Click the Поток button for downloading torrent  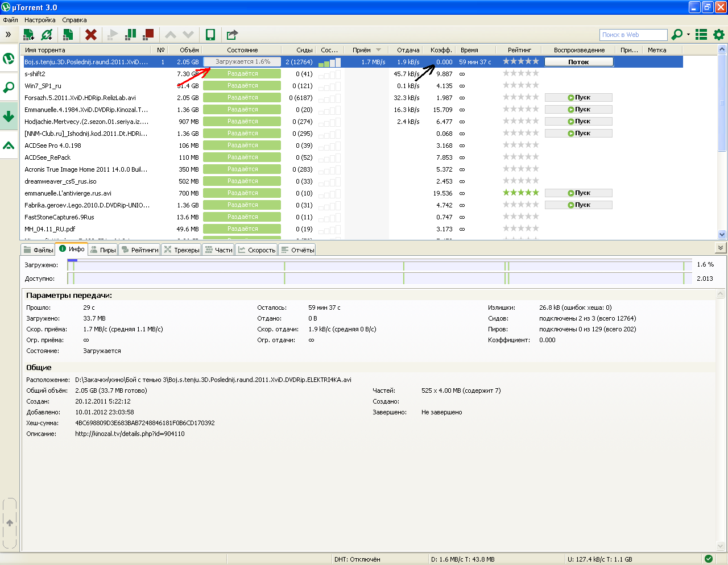coord(578,62)
